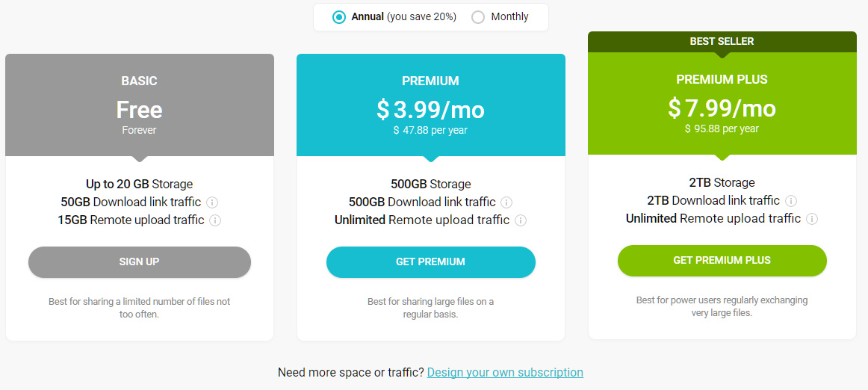
Task: Click the BASIC plan title
Action: [x=140, y=81]
